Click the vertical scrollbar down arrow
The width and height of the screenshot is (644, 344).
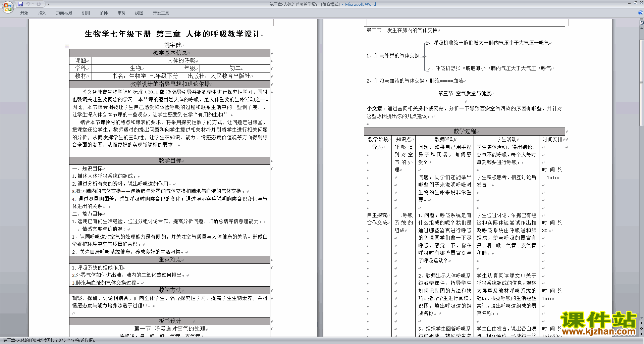pyautogui.click(x=642, y=318)
